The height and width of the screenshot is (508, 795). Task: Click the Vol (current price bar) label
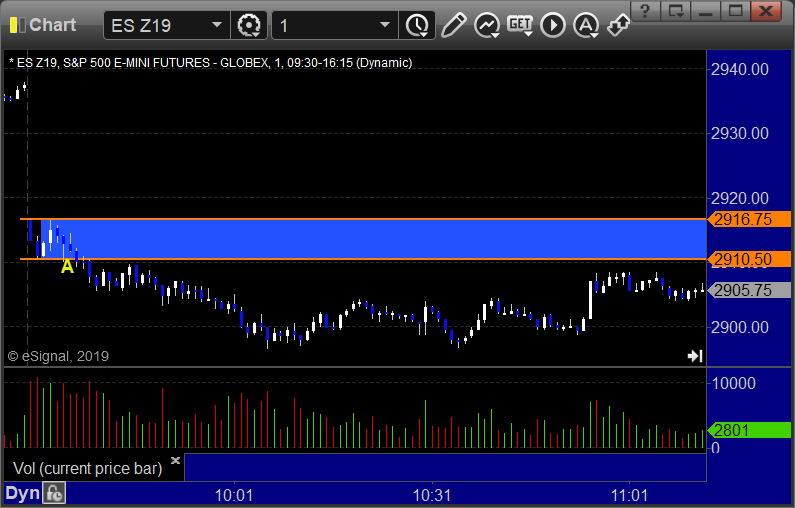pos(87,468)
